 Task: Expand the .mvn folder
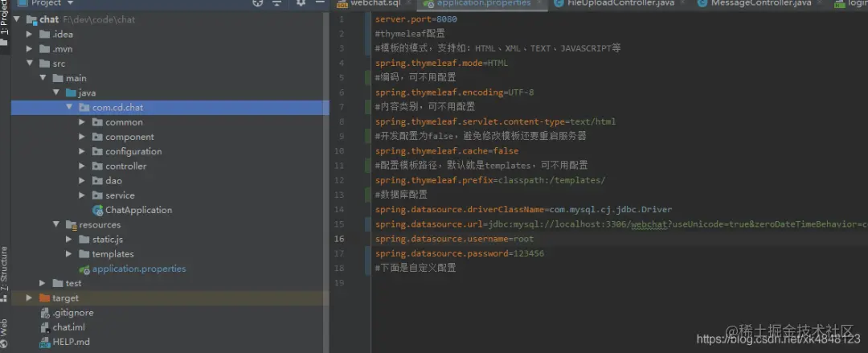click(x=30, y=49)
